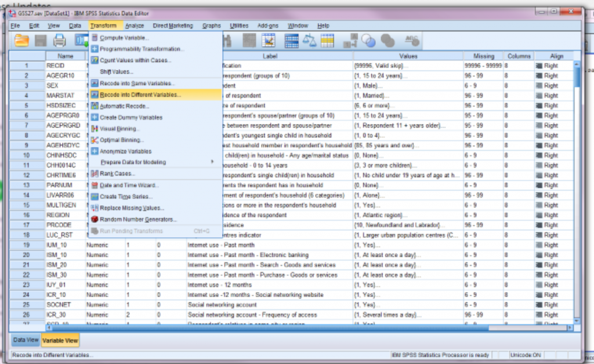
Task: Open the Analyze menu
Action: [134, 26]
